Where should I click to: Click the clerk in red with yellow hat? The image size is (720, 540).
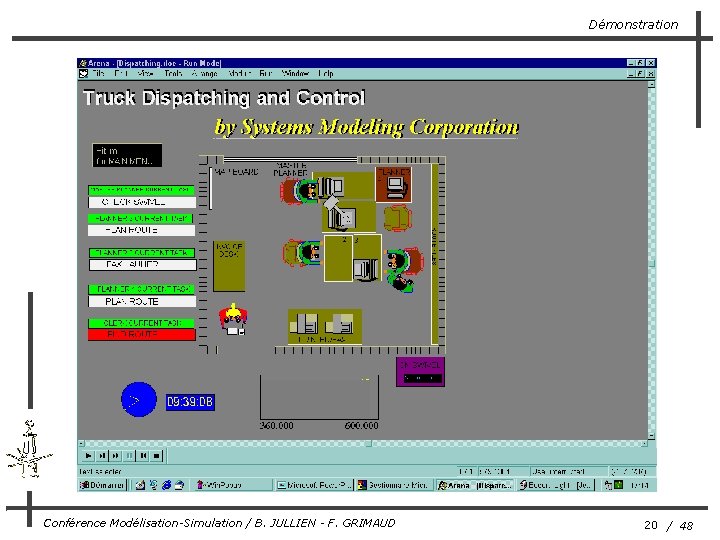[233, 319]
